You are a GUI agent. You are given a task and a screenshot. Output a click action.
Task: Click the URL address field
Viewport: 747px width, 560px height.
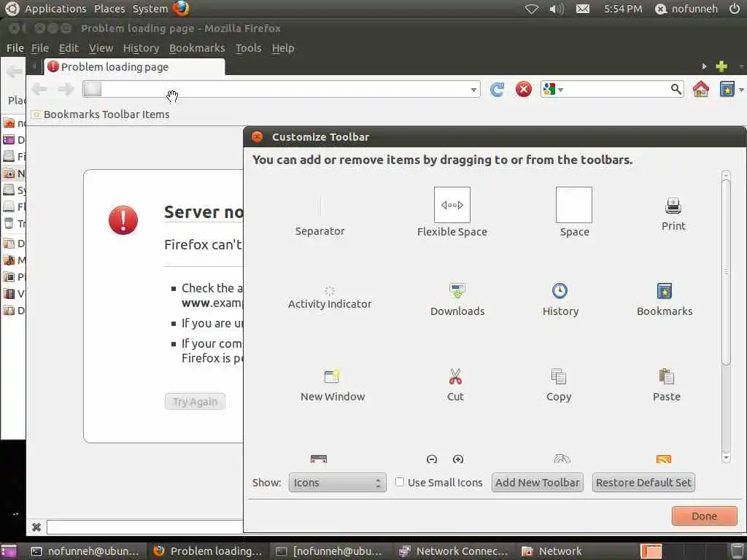[281, 89]
